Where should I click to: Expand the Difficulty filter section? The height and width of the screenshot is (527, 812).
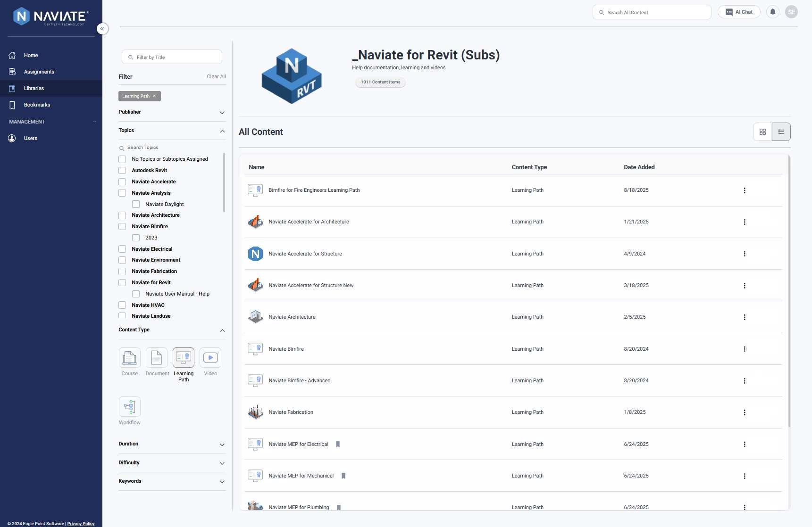point(222,463)
